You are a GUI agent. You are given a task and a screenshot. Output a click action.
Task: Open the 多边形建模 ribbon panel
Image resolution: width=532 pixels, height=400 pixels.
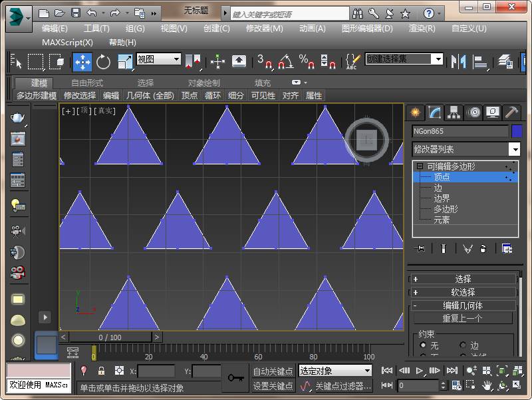pos(37,96)
